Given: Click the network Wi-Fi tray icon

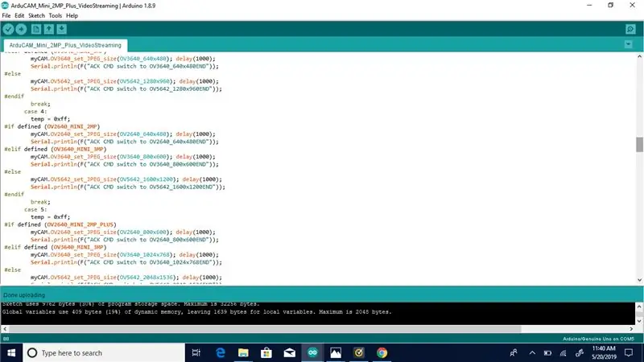Looking at the screenshot, I should pos(563,353).
